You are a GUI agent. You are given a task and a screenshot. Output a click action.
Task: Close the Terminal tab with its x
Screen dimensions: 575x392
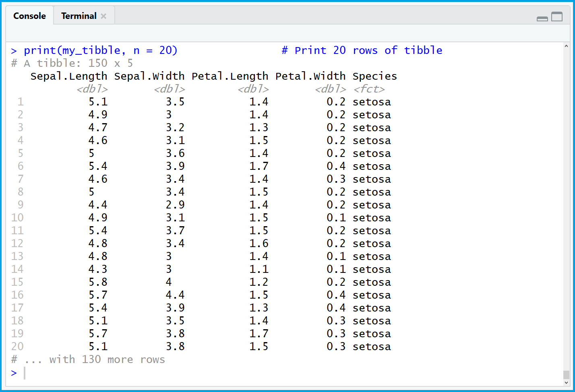point(103,16)
